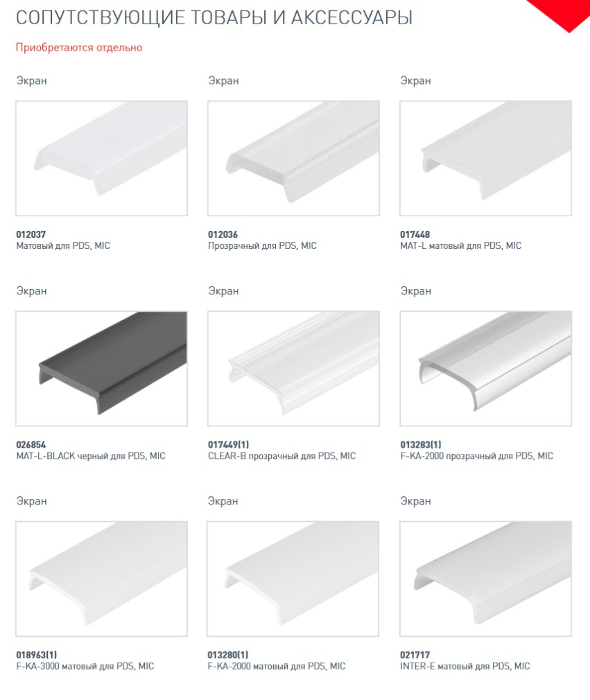Click the 013280(1) article number
The image size is (590, 700).
(228, 655)
